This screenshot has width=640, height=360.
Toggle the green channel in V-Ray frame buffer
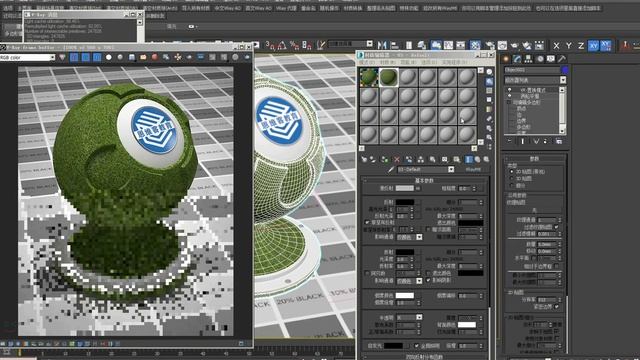86,58
